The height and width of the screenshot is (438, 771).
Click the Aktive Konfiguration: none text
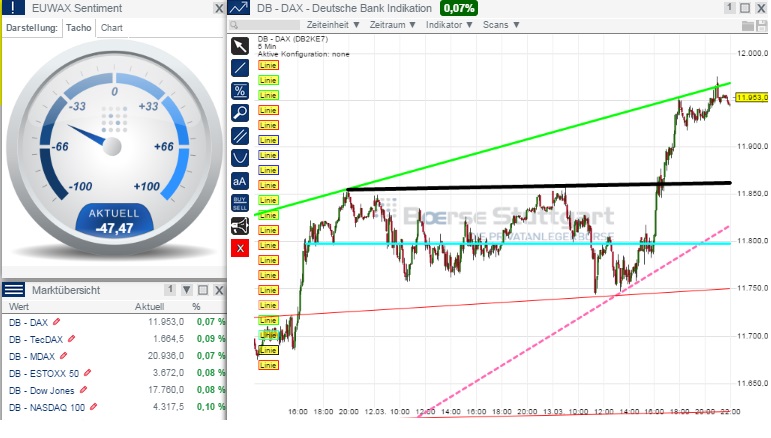(x=303, y=54)
